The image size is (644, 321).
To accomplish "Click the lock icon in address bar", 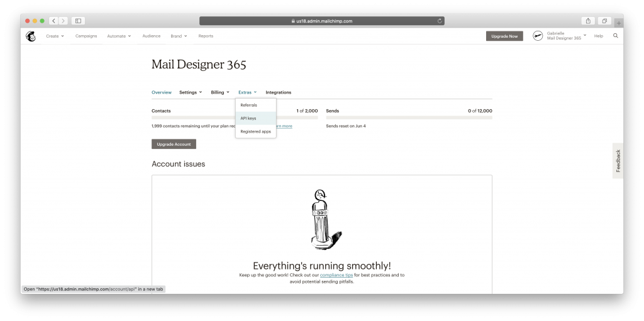I will click(x=293, y=21).
